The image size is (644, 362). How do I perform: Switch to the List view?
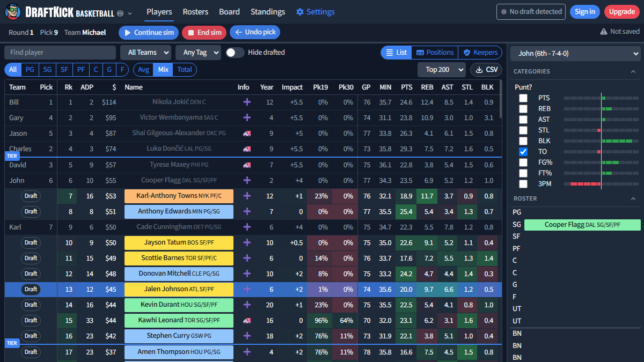[396, 53]
